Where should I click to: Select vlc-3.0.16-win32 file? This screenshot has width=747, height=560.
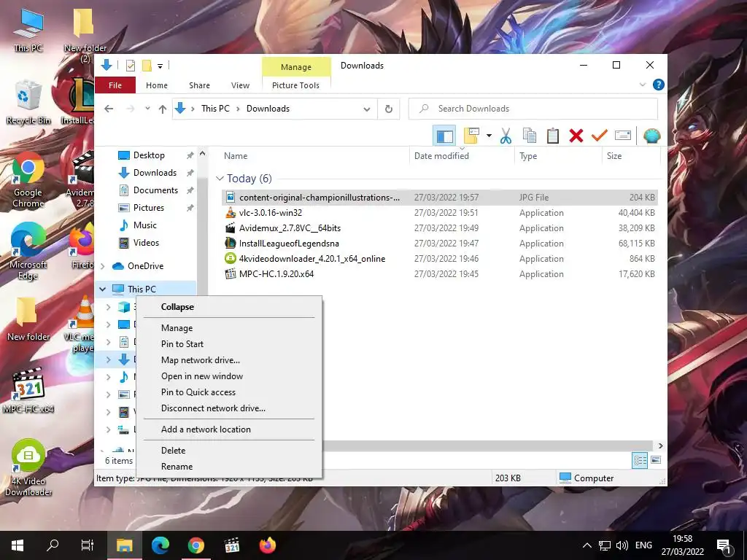(439, 213)
